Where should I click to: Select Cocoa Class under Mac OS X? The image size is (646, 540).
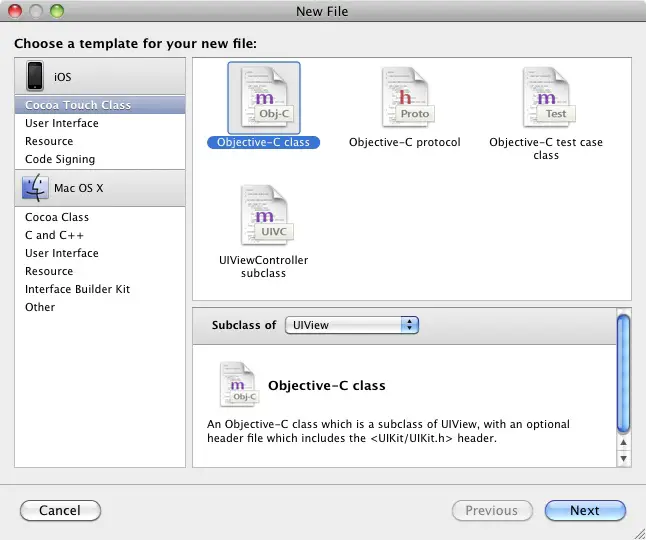click(57, 217)
